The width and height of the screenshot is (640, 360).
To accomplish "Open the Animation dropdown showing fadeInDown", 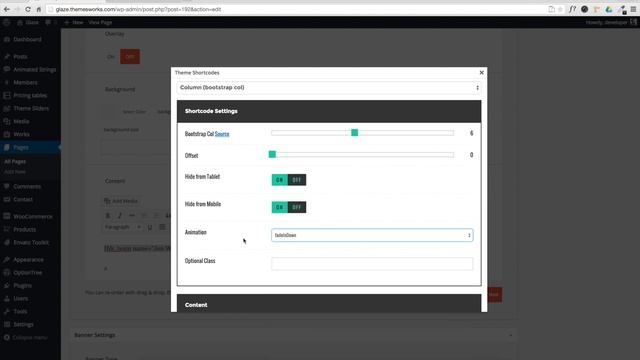I will tap(372, 235).
